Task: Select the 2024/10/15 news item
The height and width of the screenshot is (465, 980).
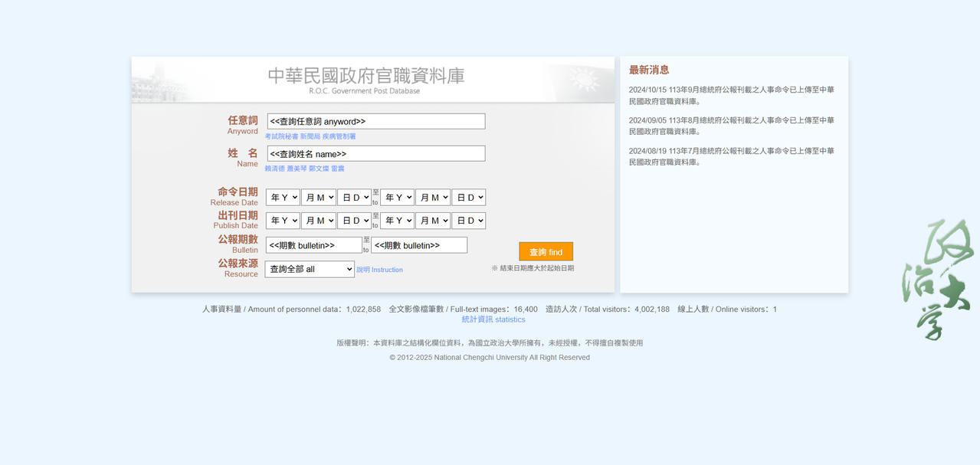Action: pyautogui.click(x=732, y=95)
